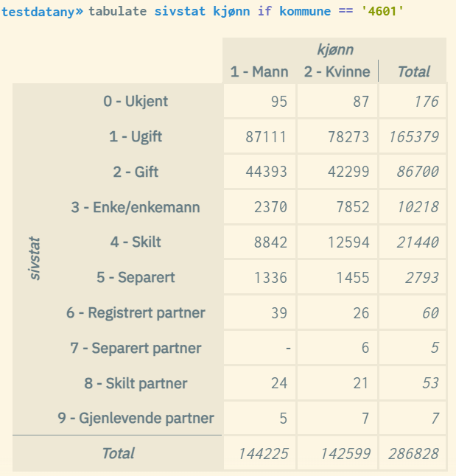Click the Total row label at bottom
456x476 pixels.
tap(118, 453)
